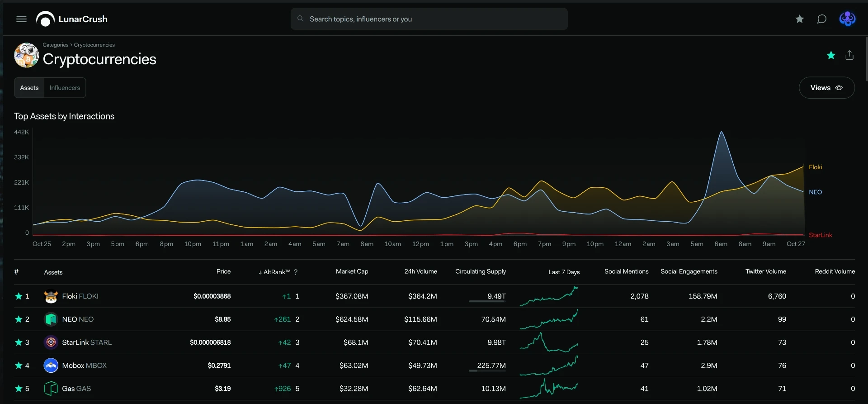Click the LunarCrush logo
This screenshot has width=868, height=404.
72,19
